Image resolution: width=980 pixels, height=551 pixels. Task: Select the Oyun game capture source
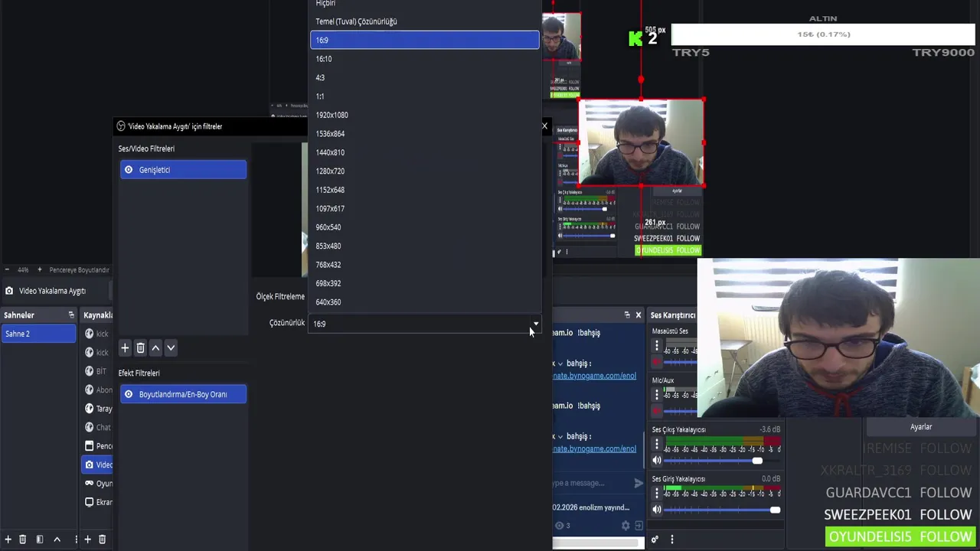point(97,484)
